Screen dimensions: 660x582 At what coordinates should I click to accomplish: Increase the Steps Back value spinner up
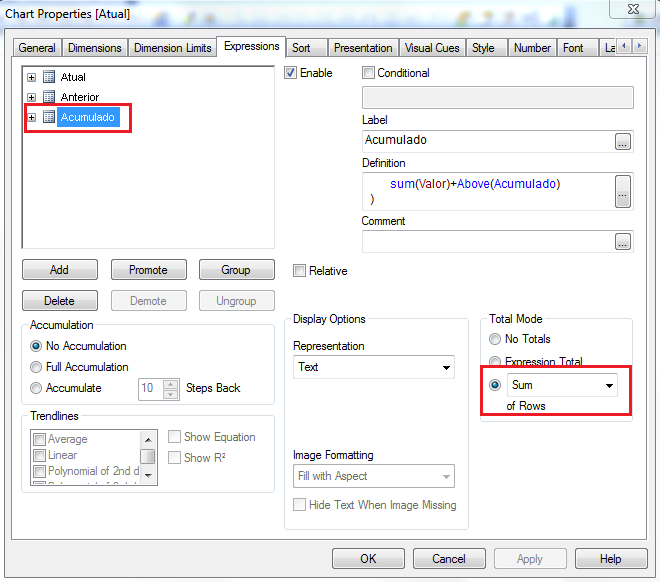[170, 384]
